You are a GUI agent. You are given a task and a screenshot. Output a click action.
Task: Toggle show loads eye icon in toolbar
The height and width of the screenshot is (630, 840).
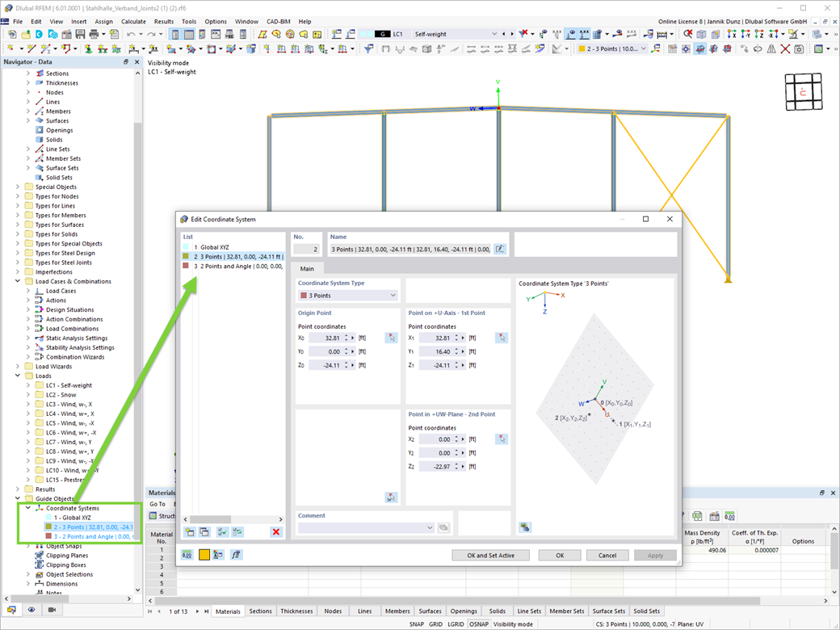tap(570, 34)
